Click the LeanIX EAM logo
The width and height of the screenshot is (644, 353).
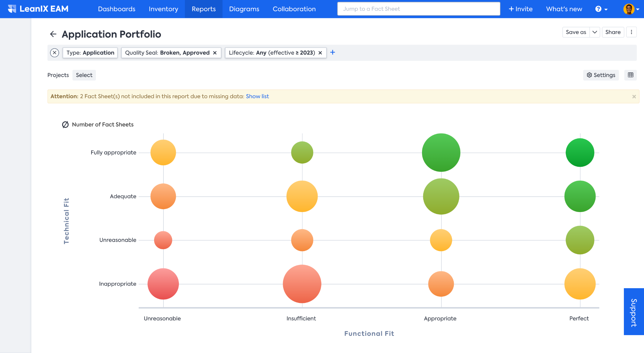[x=38, y=9]
